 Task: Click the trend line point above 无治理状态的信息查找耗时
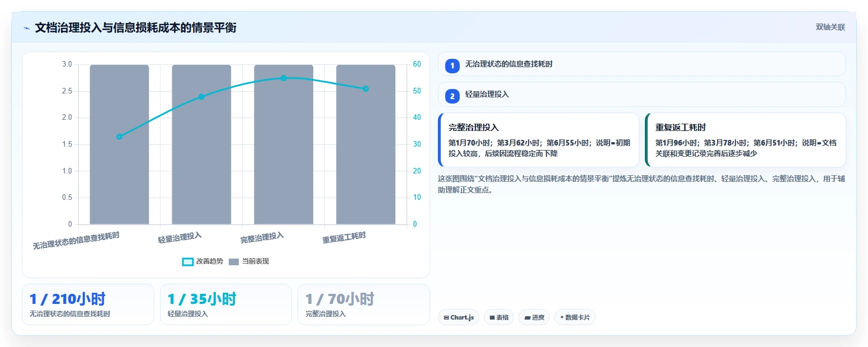pos(119,137)
